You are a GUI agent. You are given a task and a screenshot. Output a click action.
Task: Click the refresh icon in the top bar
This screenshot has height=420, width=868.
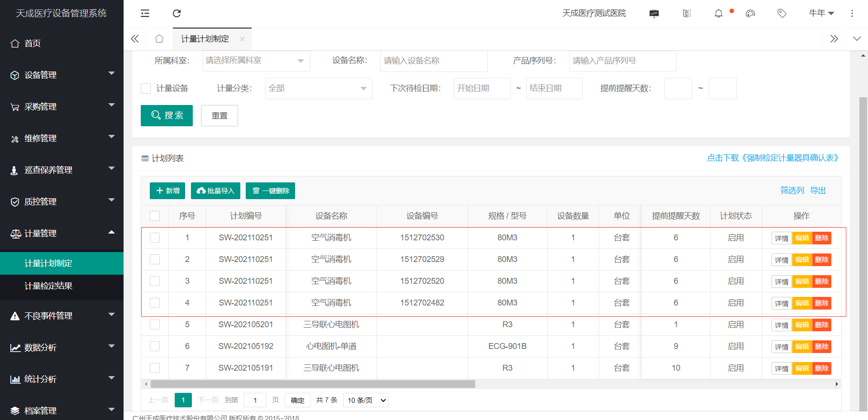[x=177, y=14]
